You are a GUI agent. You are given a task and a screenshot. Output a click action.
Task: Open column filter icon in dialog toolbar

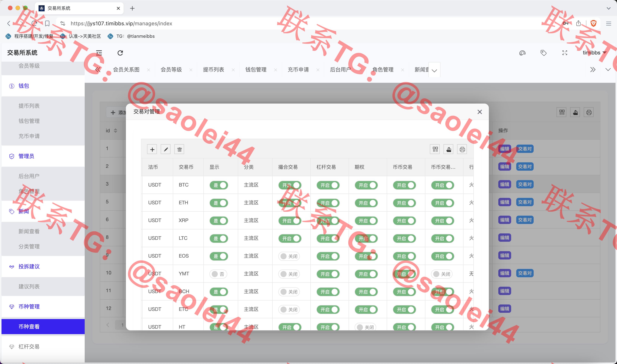[435, 149]
